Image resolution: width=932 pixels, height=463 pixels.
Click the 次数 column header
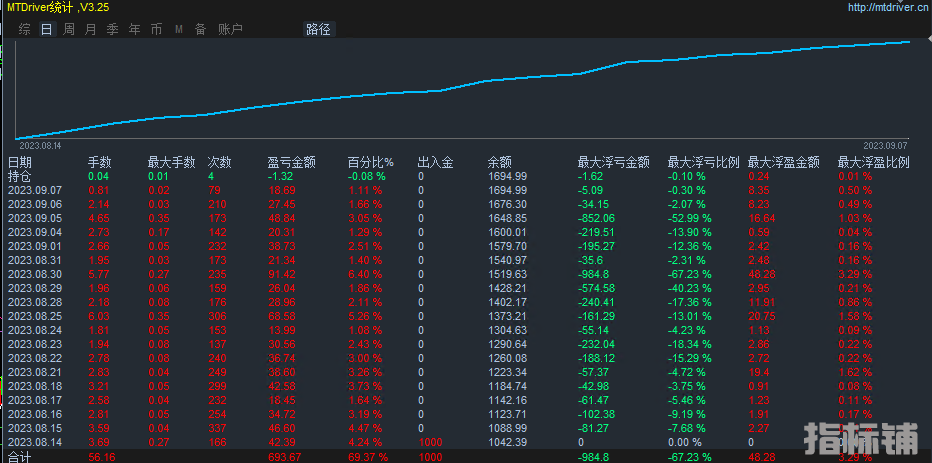coord(219,163)
